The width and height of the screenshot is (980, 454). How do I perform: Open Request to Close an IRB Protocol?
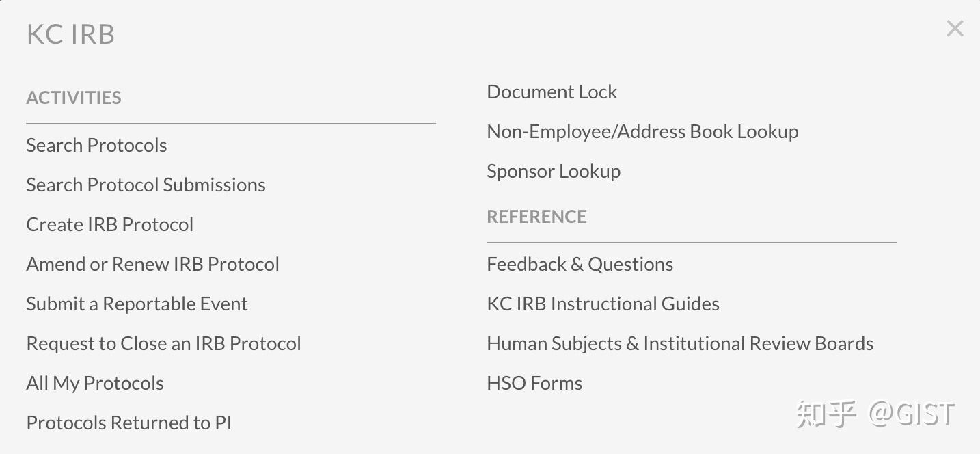(x=163, y=343)
